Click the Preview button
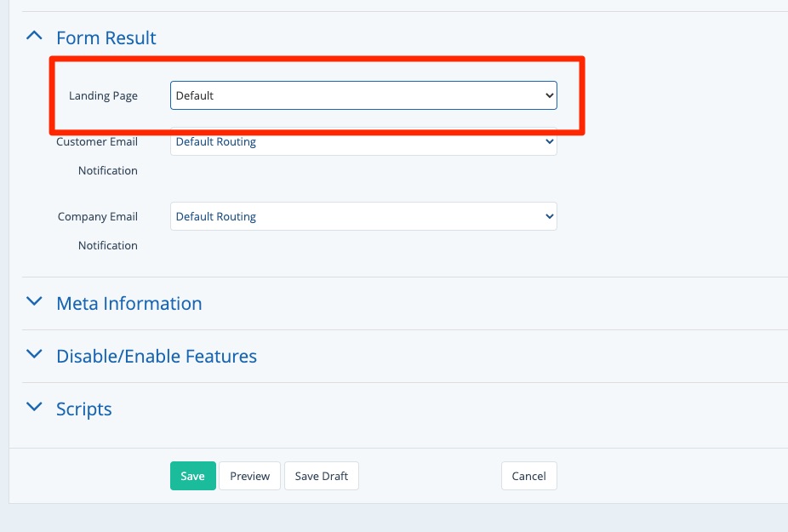The width and height of the screenshot is (788, 532). pyautogui.click(x=250, y=476)
